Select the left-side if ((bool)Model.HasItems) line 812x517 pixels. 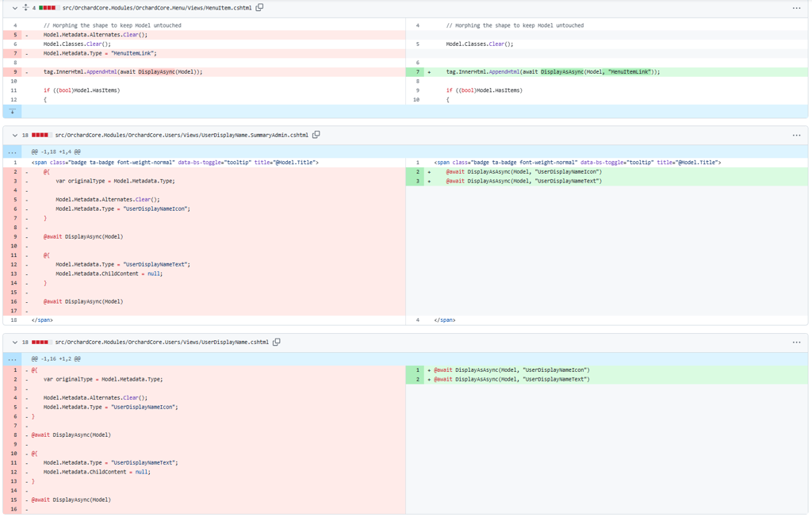[x=82, y=90]
